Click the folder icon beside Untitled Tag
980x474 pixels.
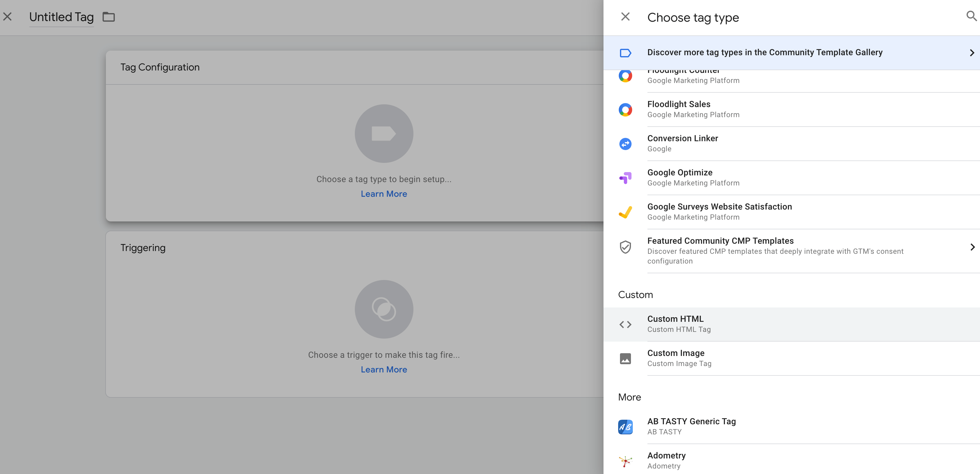pyautogui.click(x=108, y=17)
